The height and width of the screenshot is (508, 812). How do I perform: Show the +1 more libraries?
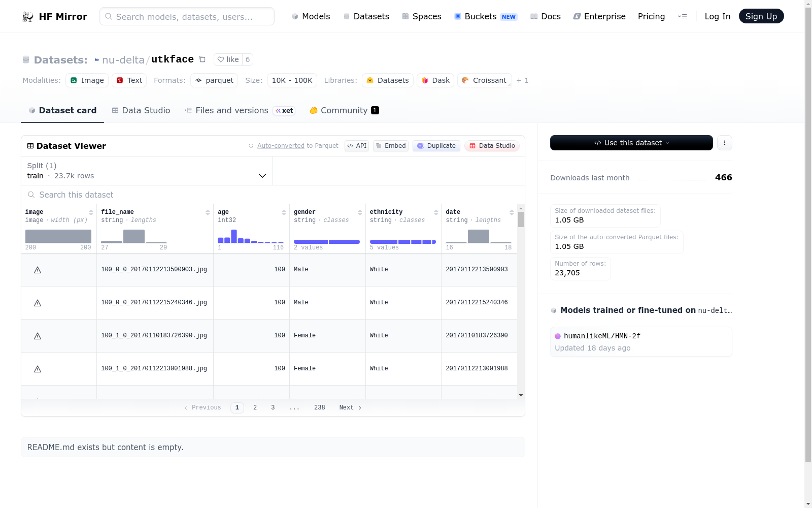522,80
